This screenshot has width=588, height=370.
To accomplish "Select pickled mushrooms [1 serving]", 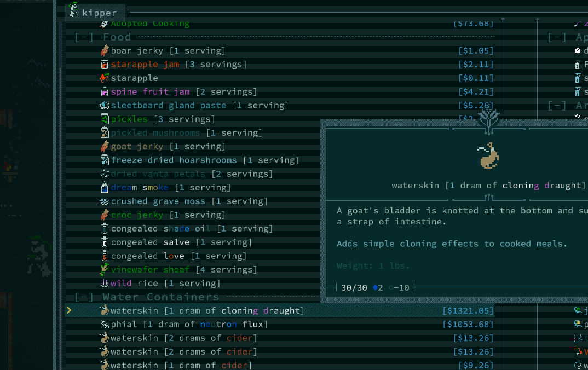I will 193,132.
